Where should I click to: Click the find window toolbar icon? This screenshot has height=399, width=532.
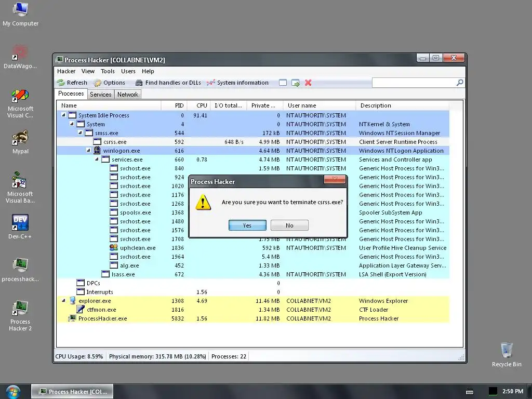point(283,83)
